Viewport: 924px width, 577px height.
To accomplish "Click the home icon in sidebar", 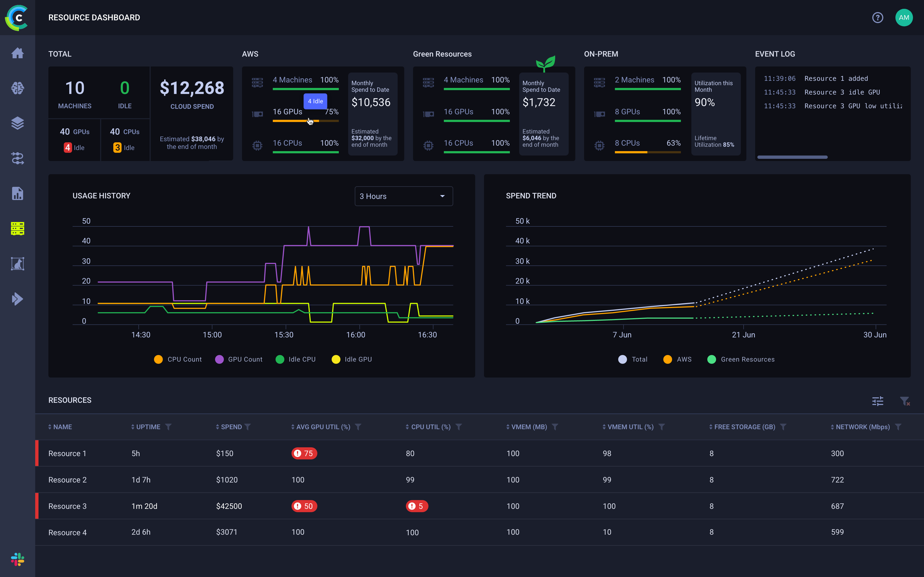I will point(18,53).
